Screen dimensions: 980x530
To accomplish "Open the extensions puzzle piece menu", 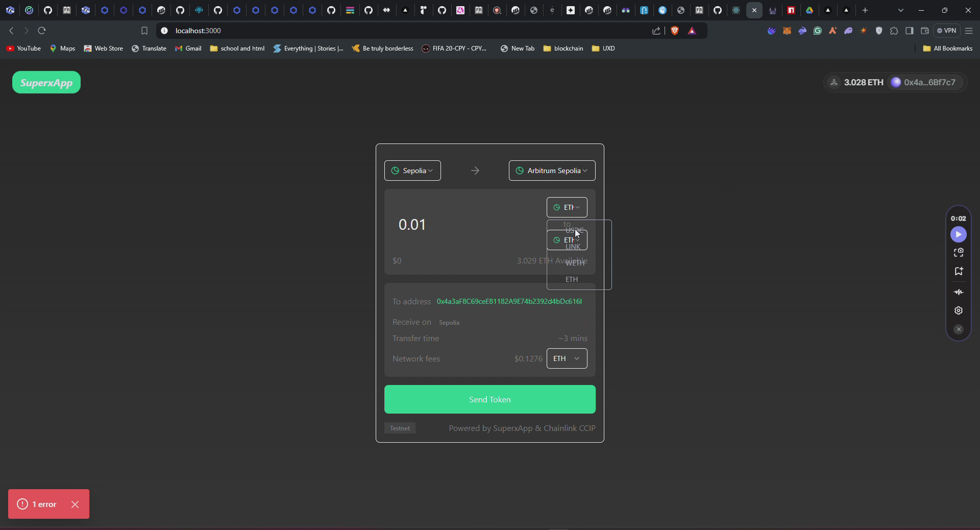I will (894, 31).
